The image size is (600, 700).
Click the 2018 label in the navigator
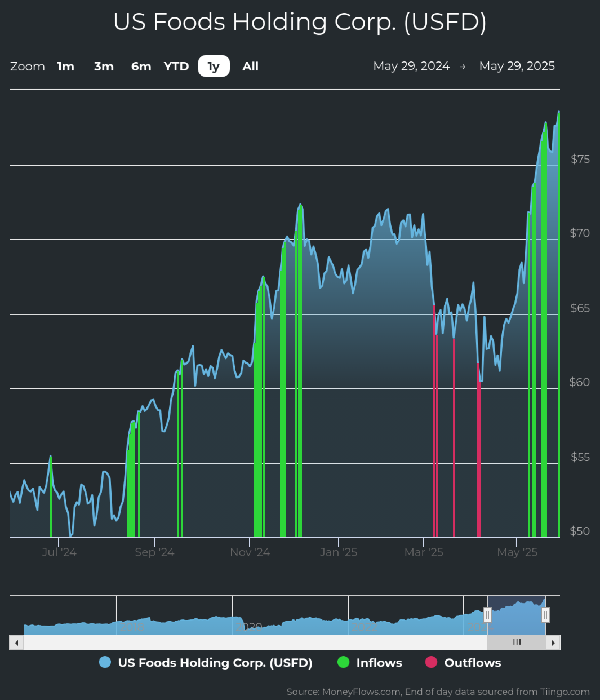tap(131, 627)
